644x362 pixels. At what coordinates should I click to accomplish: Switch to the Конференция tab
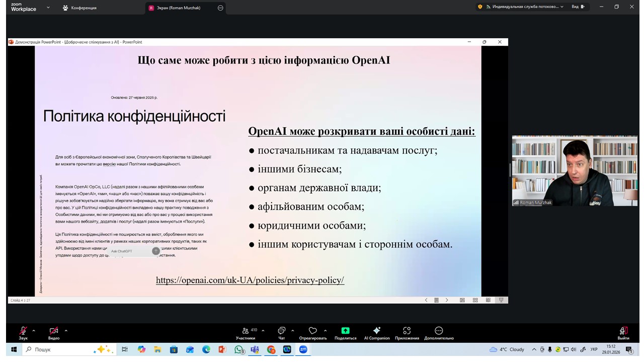pyautogui.click(x=79, y=8)
